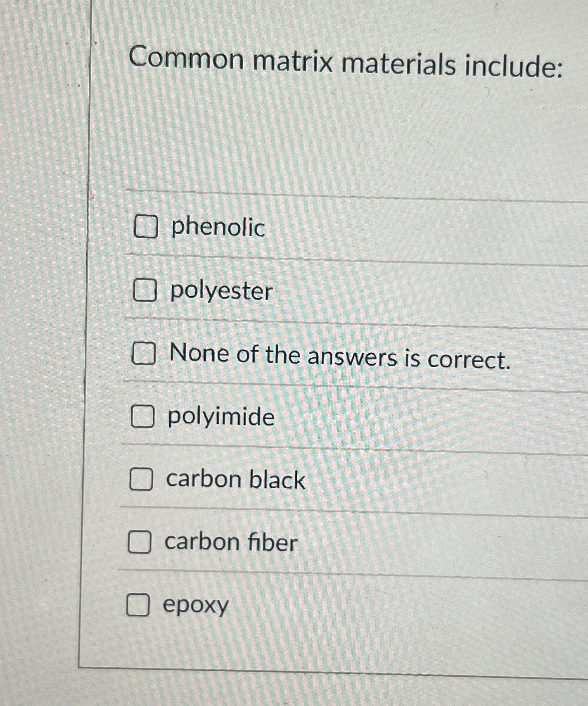Screen dimensions: 588x706
Task: Click the polyimide answer row
Action: 219,418
